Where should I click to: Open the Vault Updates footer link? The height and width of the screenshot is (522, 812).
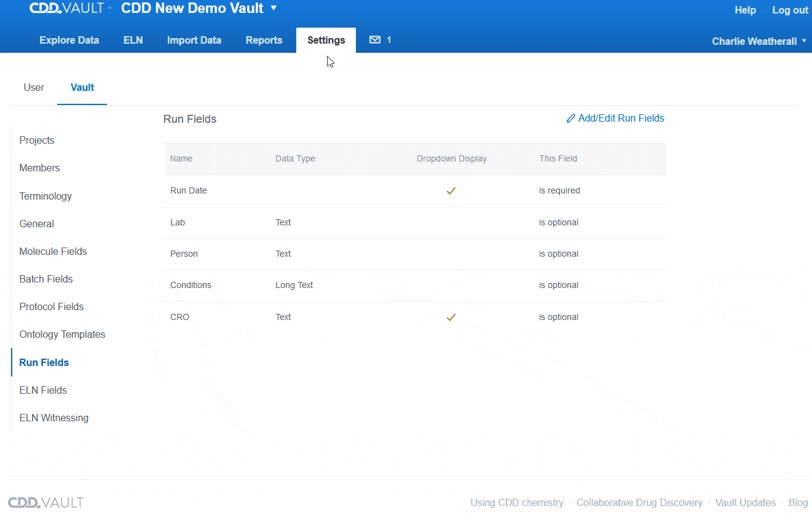pos(746,502)
